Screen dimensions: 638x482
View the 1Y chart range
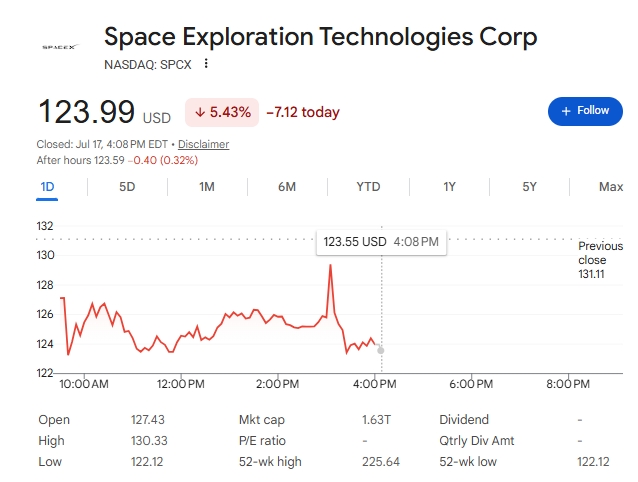449,187
